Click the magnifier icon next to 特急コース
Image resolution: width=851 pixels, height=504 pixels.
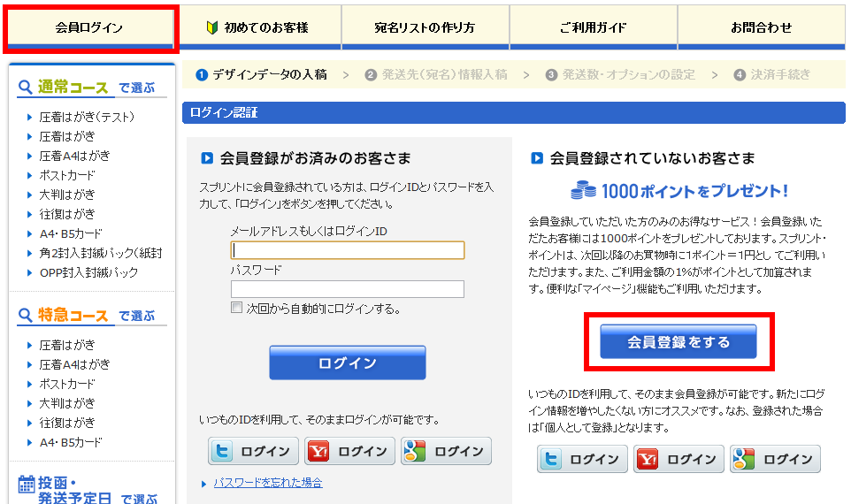25,315
